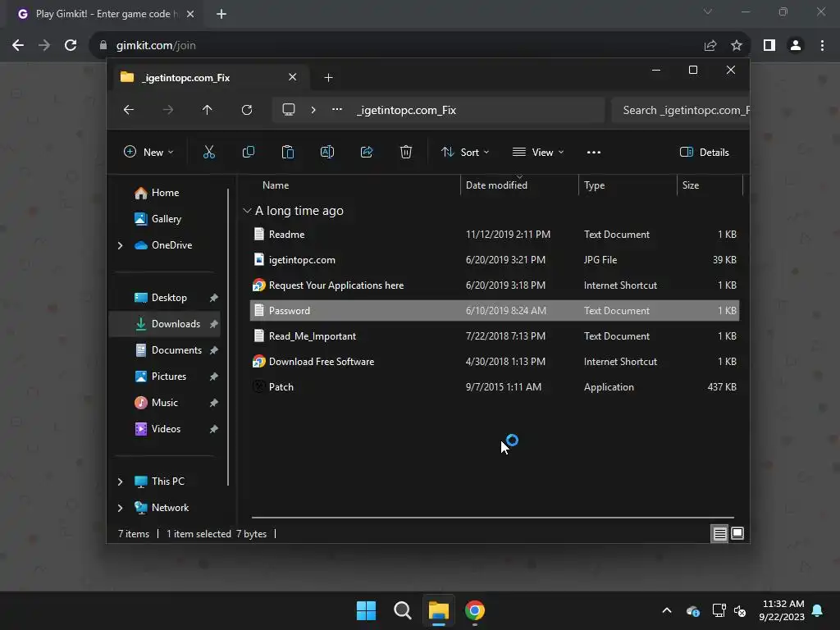Select the Readme text file

point(495,234)
